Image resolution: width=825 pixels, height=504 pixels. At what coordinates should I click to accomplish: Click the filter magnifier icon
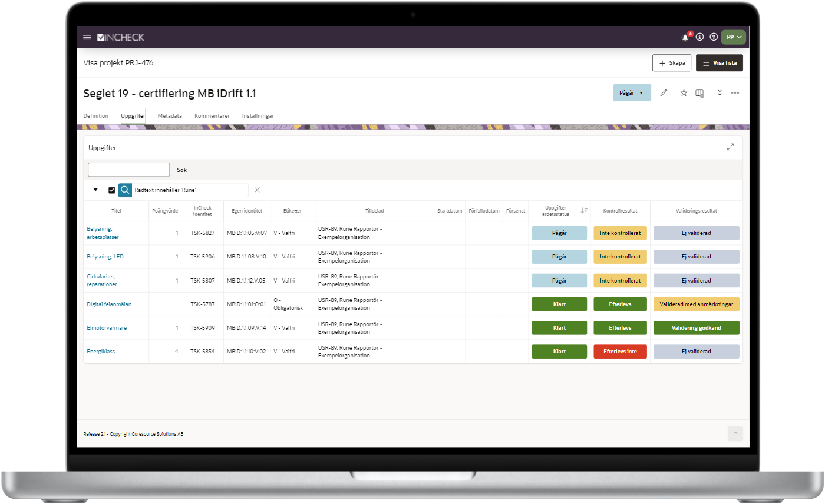pyautogui.click(x=125, y=190)
